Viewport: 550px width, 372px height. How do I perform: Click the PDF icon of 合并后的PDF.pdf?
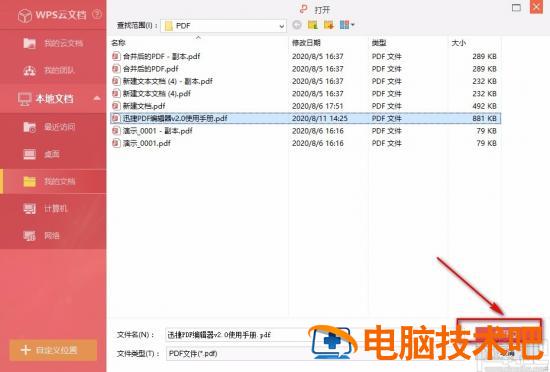click(116, 69)
